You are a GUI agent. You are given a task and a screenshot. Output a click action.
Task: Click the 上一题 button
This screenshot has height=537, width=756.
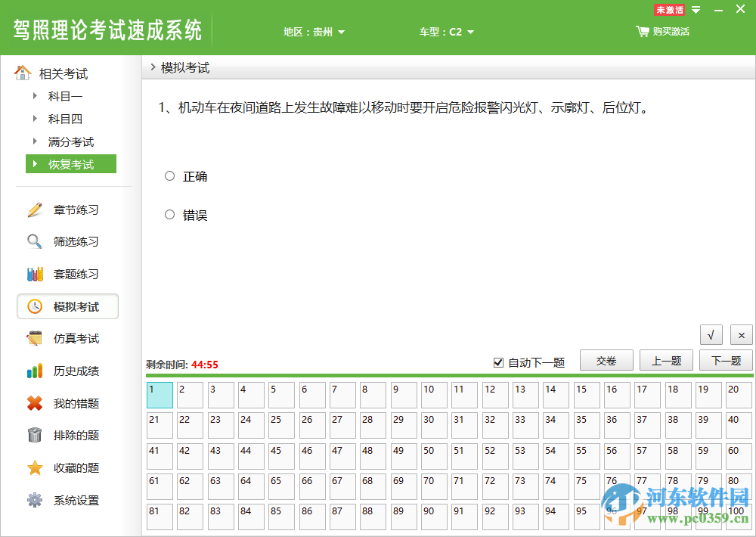point(666,361)
